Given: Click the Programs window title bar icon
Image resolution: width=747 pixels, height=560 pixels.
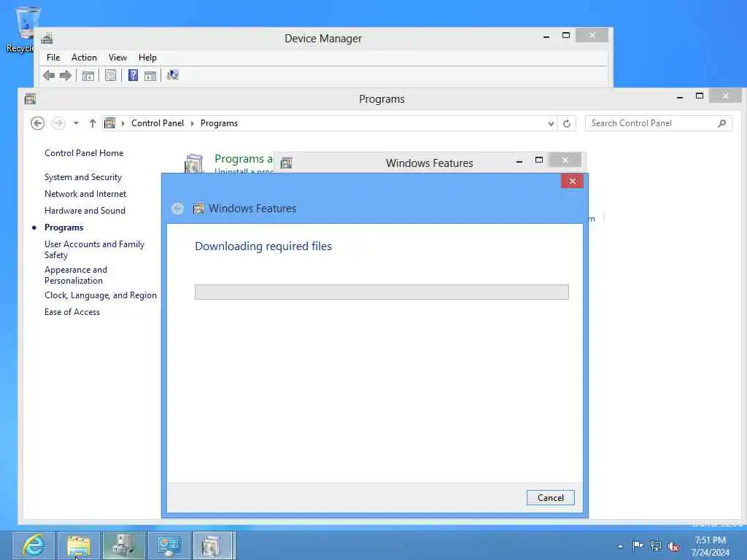Looking at the screenshot, I should click(31, 98).
